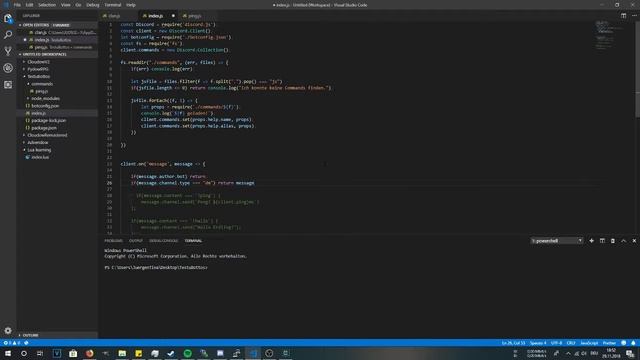The height and width of the screenshot is (360, 640).
Task: Open the Extensions view in activity bar
Action: [8, 84]
